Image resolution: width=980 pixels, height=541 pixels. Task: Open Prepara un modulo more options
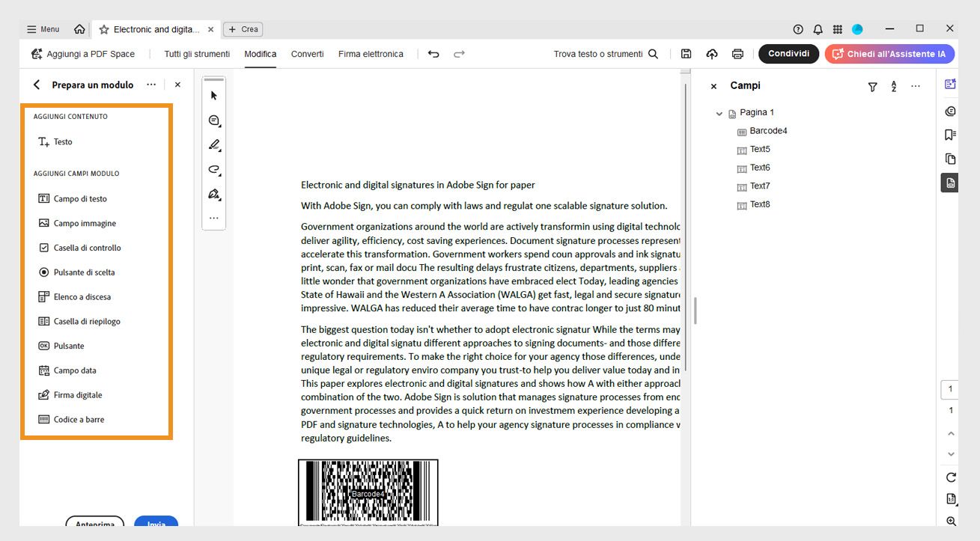[x=151, y=85]
